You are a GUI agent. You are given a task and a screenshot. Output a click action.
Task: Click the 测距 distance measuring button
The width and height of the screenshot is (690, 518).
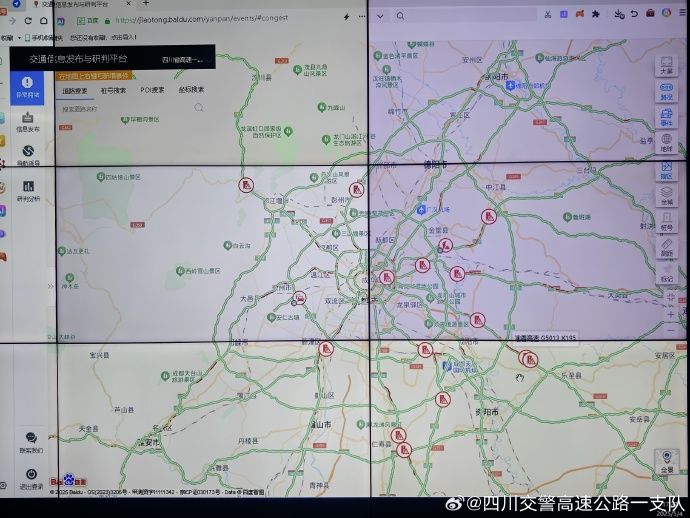point(666,248)
